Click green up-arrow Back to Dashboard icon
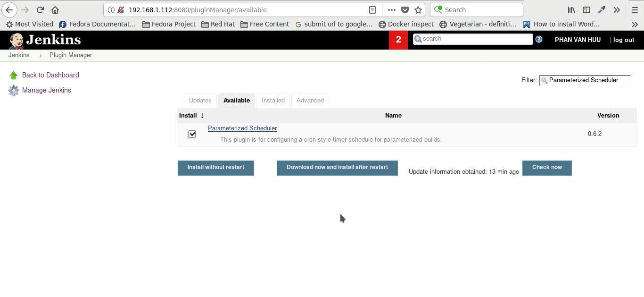The image size is (644, 297). [13, 75]
